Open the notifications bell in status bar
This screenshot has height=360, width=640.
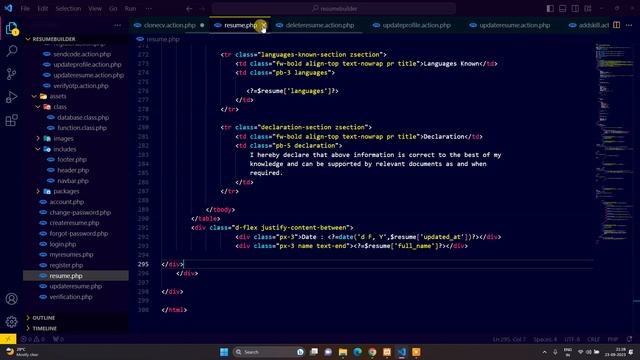629,339
